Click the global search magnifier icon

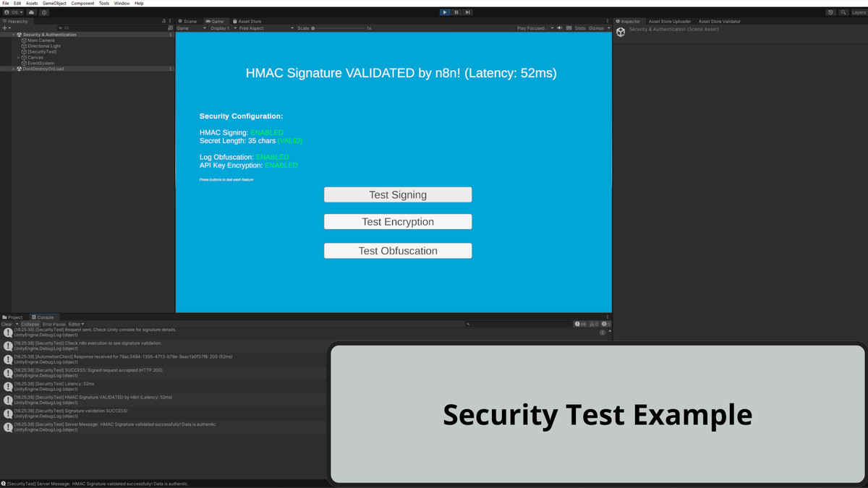tap(843, 12)
